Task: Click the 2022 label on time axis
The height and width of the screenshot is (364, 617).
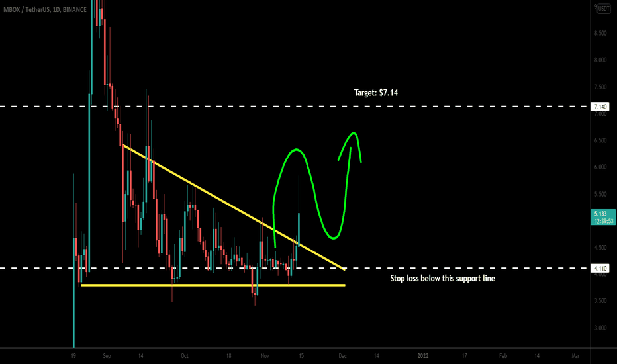Action: coord(423,356)
